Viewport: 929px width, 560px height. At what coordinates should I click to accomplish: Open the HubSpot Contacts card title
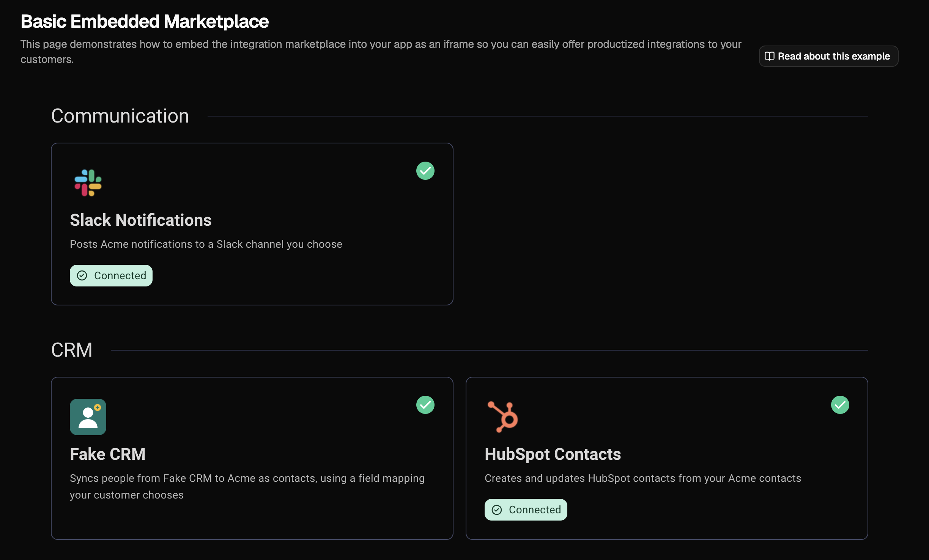[x=553, y=454]
